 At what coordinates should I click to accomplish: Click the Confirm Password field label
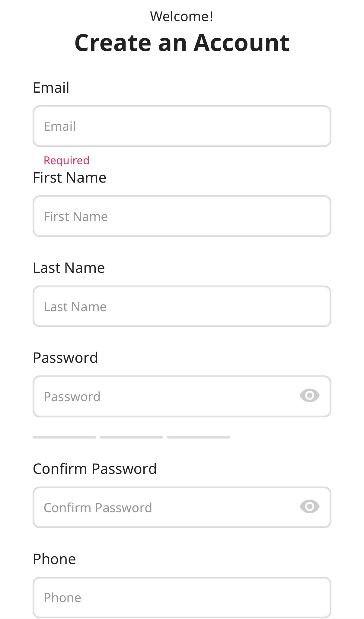[95, 468]
